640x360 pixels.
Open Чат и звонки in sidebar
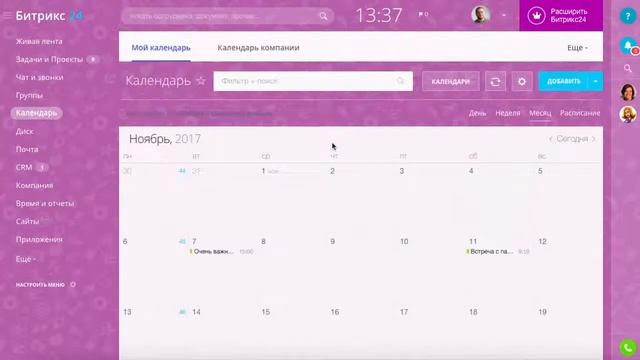pos(39,77)
